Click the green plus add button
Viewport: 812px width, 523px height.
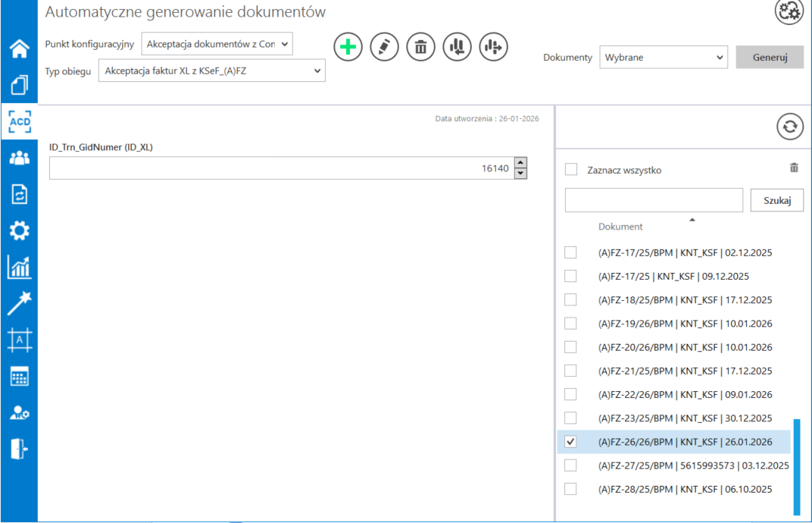pos(348,47)
